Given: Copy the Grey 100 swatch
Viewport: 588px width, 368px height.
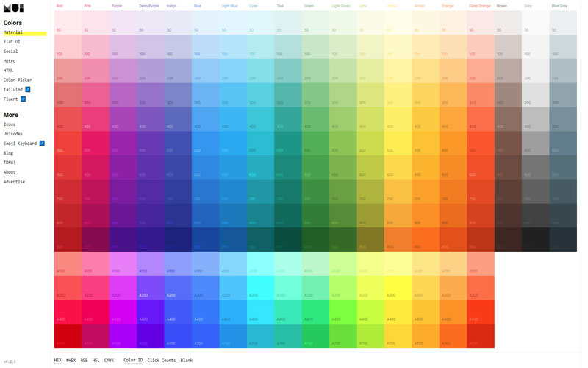Looking at the screenshot, I should 536,47.
